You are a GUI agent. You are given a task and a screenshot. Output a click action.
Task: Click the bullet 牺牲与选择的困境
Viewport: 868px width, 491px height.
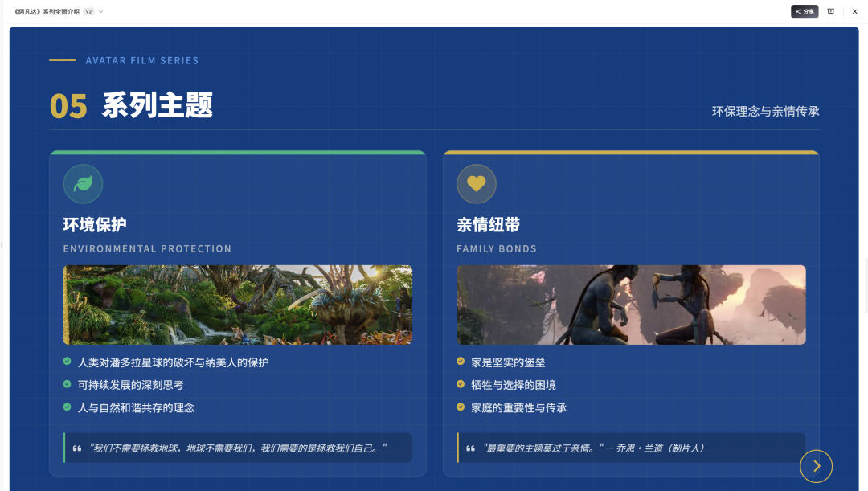[x=514, y=385]
